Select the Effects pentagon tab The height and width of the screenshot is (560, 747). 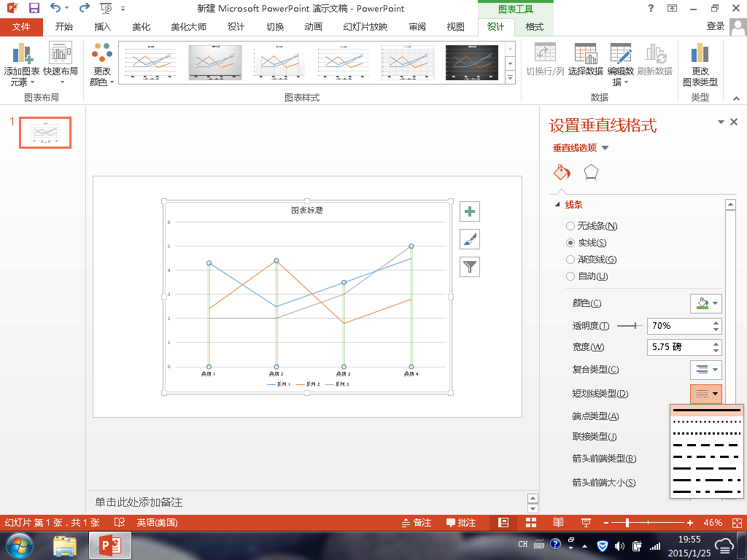coord(591,172)
